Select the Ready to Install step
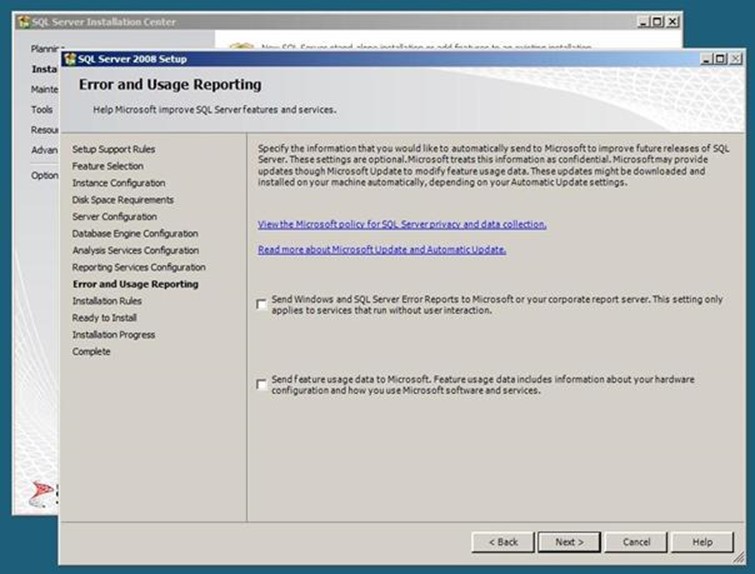The height and width of the screenshot is (574, 755). point(104,318)
